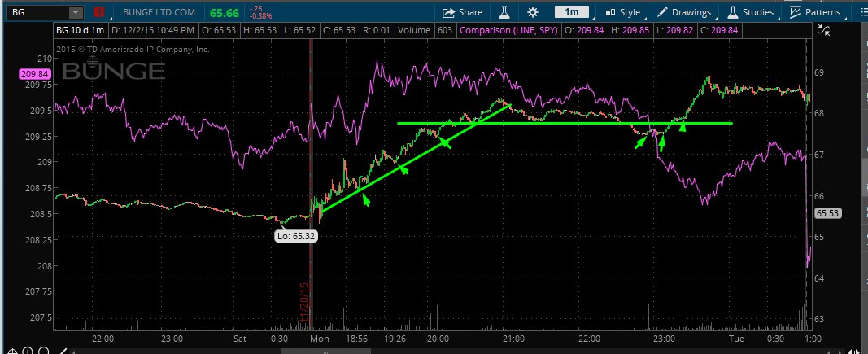Click the BG 10 d 1m label

(81, 30)
